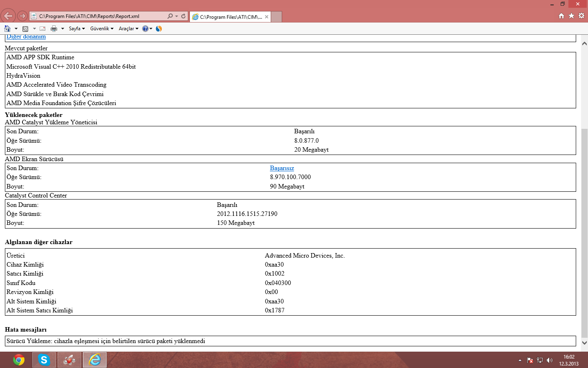Open the Sayfa menu
Image resolution: width=588 pixels, height=368 pixels.
coord(77,29)
